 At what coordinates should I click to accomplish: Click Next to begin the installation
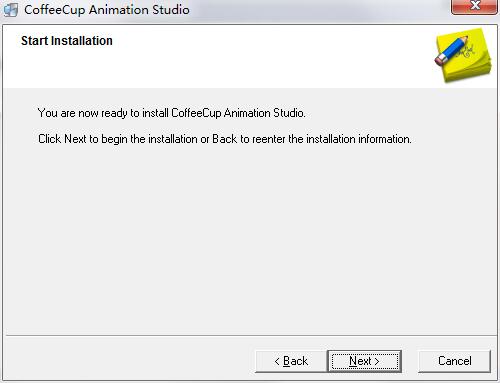pyautogui.click(x=365, y=361)
